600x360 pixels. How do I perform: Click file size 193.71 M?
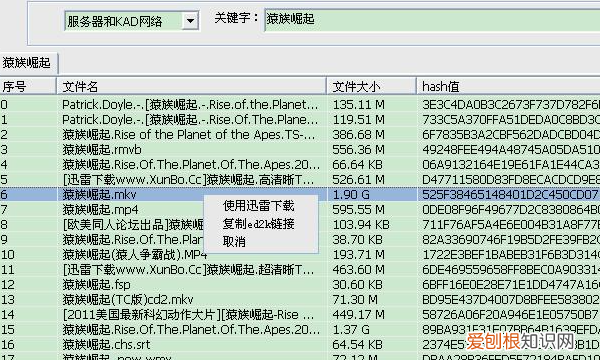[x=359, y=255]
